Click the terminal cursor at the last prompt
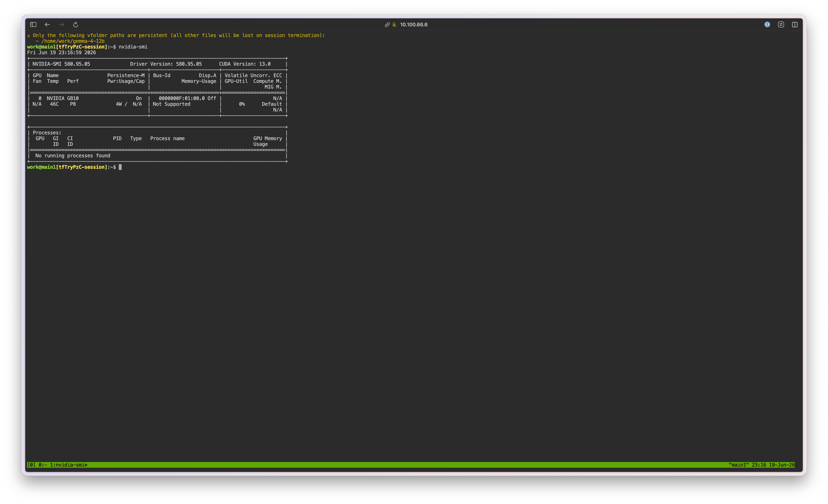The height and width of the screenshot is (504, 828). (x=120, y=167)
